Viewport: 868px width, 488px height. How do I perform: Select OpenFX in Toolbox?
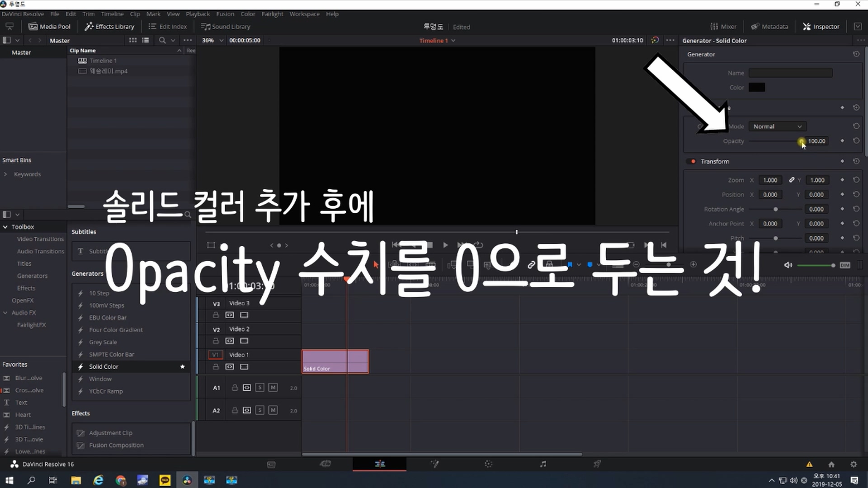(x=23, y=300)
